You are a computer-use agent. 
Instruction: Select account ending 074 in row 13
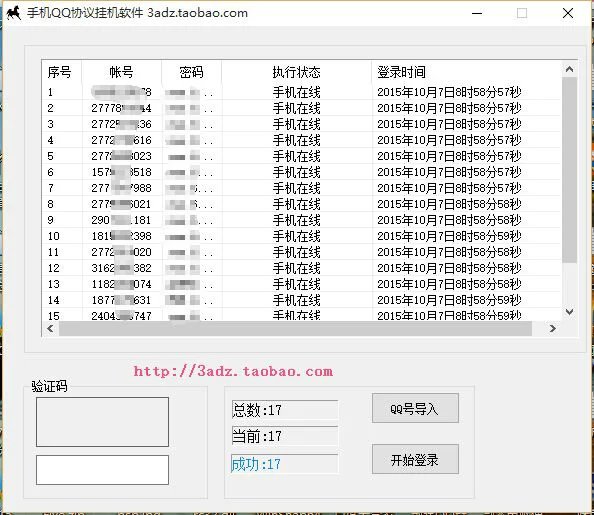pos(121,284)
